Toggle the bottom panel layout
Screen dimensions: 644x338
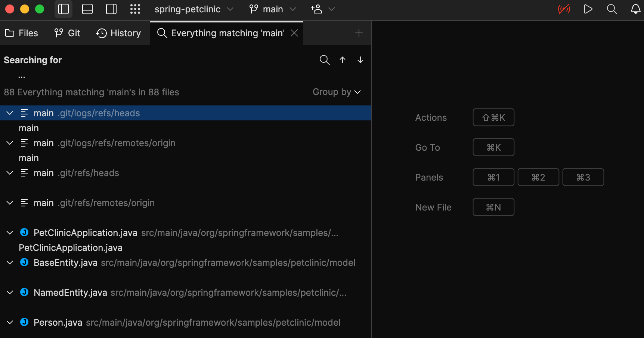point(87,9)
